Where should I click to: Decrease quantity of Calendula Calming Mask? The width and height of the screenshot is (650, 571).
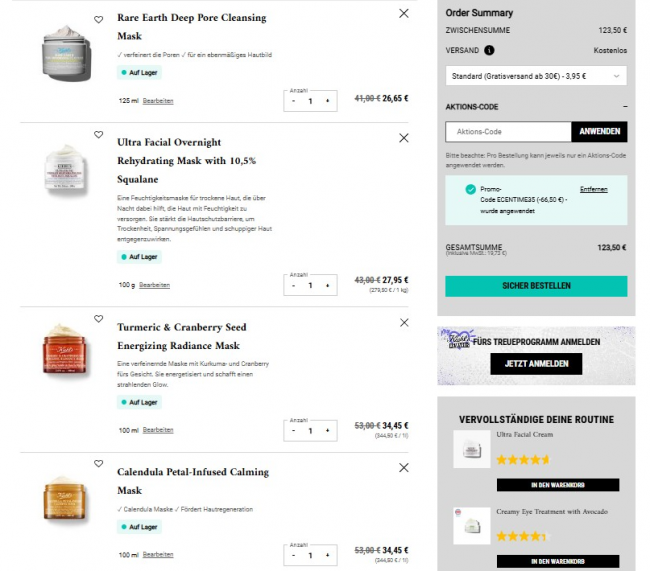[294, 555]
